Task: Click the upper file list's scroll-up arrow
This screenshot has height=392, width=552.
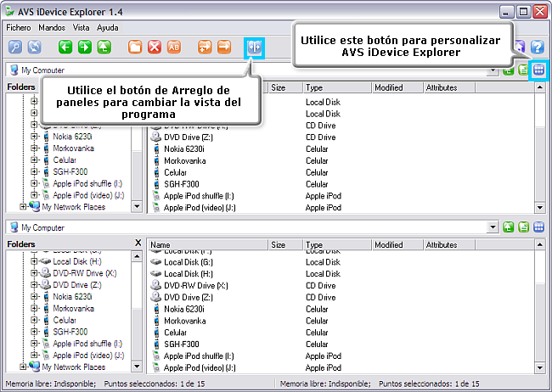Action: click(539, 87)
